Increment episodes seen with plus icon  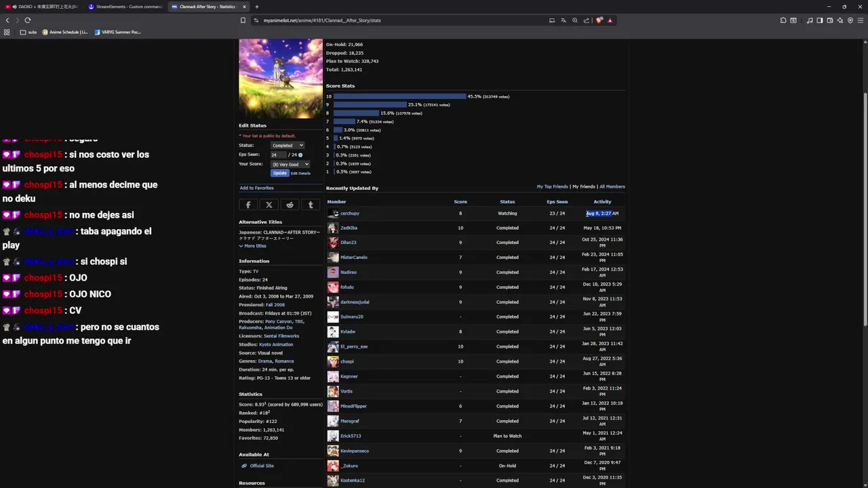(300, 155)
